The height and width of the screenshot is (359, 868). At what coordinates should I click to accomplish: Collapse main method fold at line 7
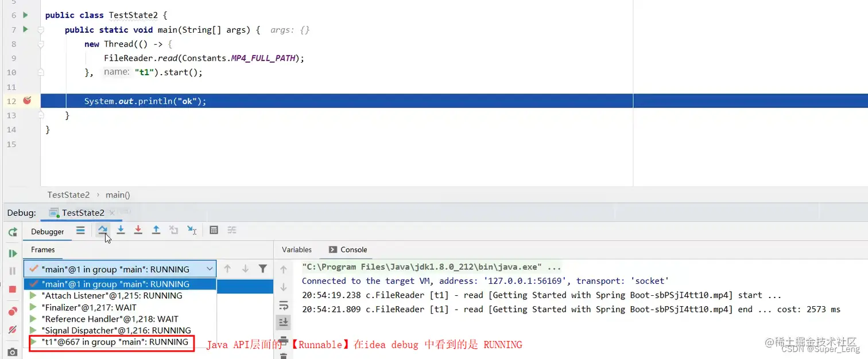pyautogui.click(x=41, y=30)
